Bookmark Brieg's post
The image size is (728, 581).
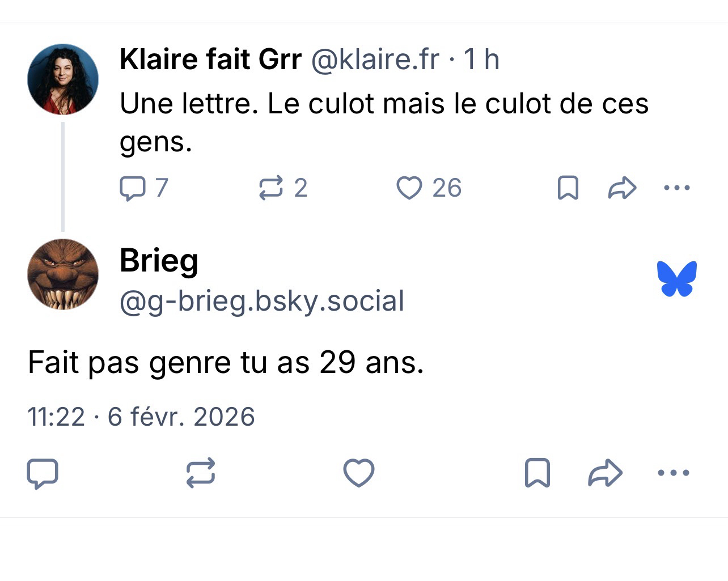click(x=537, y=473)
